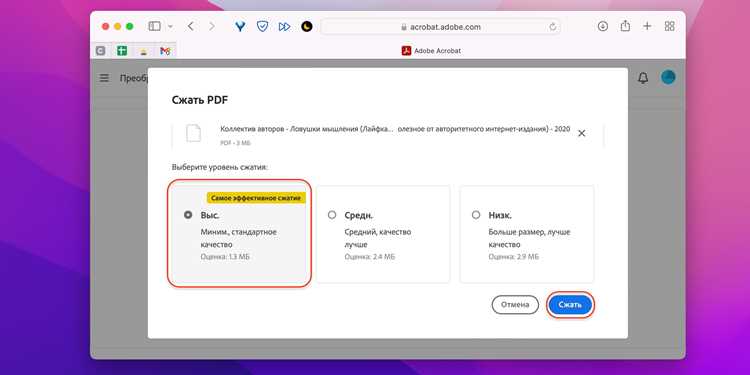Image resolution: width=750 pixels, height=375 pixels.
Task: Remove the selected PDF file with X
Action: pyautogui.click(x=582, y=133)
